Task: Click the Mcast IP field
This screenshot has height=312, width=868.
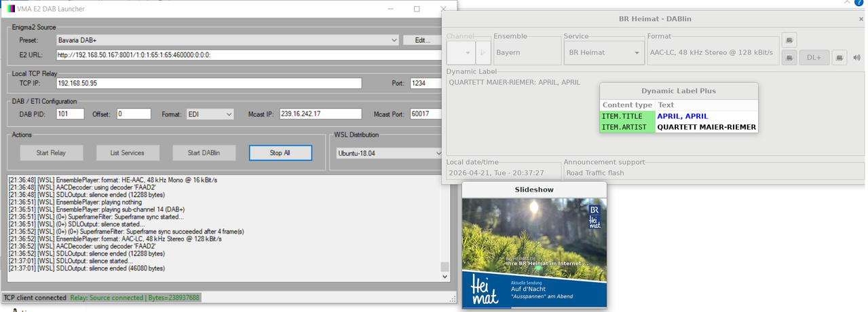Action: [x=320, y=114]
